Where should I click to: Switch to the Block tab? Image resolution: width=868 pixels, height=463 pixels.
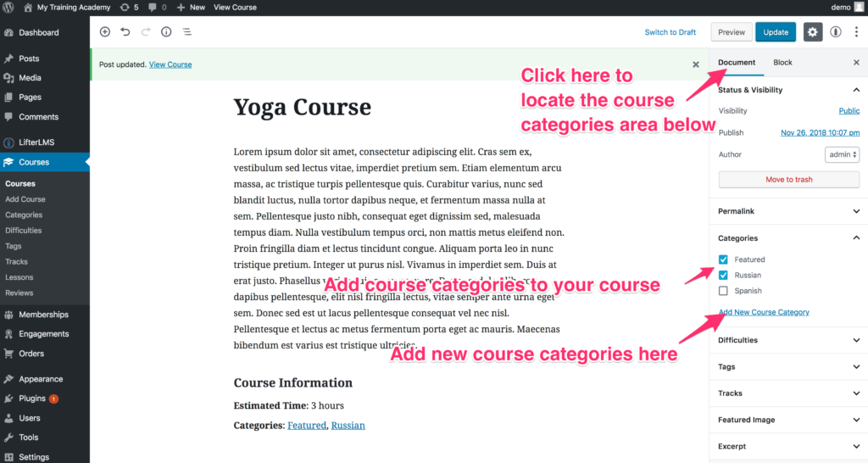pyautogui.click(x=782, y=63)
